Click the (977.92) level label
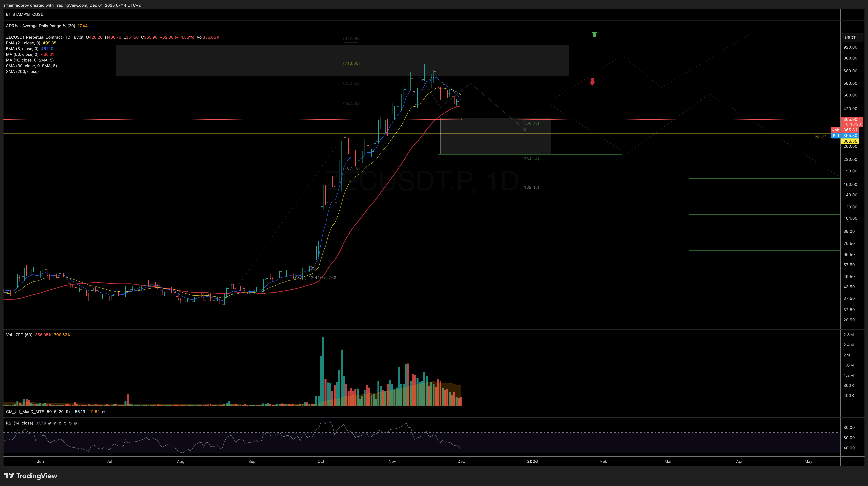This screenshot has width=868, height=486. (351, 38)
